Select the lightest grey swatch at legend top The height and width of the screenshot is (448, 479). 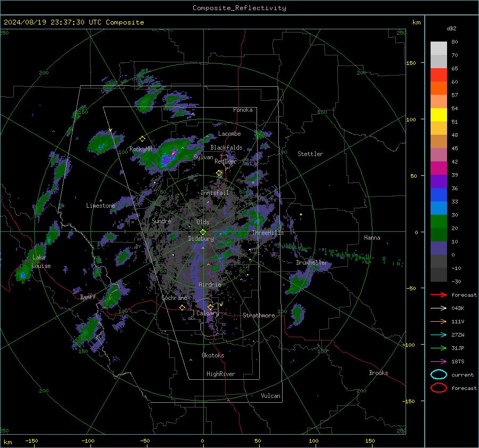(439, 48)
